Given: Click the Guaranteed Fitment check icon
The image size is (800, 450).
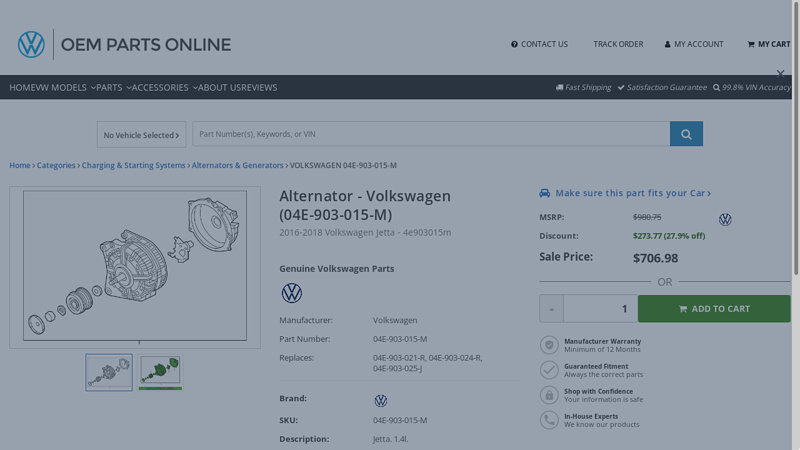Looking at the screenshot, I should click(549, 370).
